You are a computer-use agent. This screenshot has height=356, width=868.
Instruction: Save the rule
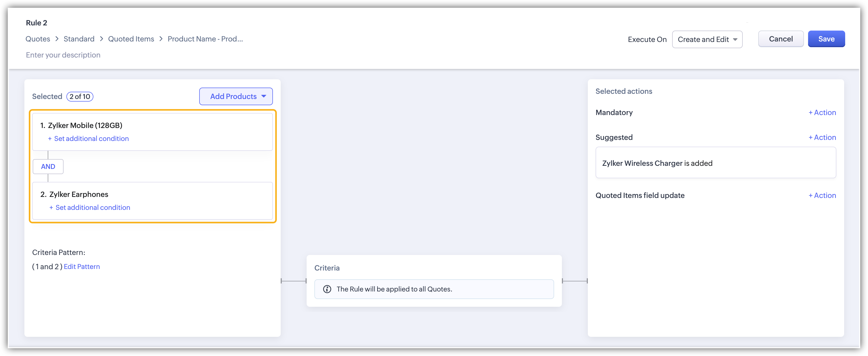pyautogui.click(x=826, y=39)
